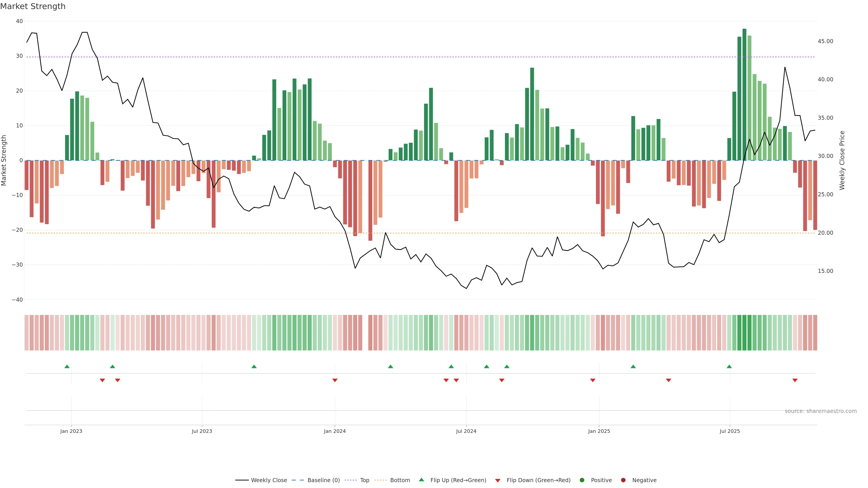Click the sharemaestro.com source text
This screenshot has height=488, width=868.
(x=821, y=411)
